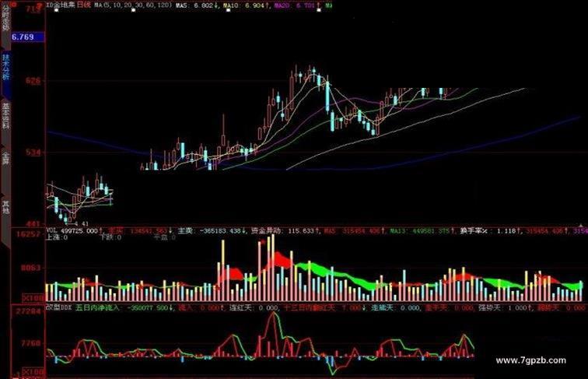The width and height of the screenshot is (588, 379).
Task: Click the 日线 period label in the header
Action: click(83, 5)
